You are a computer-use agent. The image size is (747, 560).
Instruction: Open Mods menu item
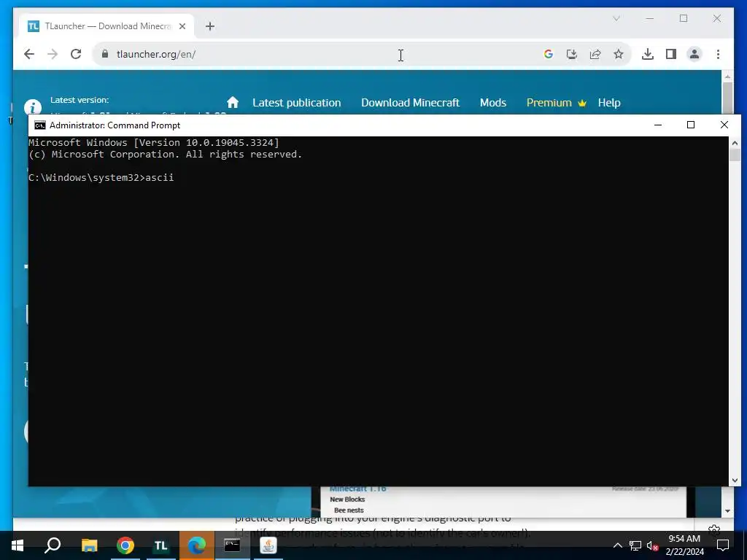(x=493, y=103)
